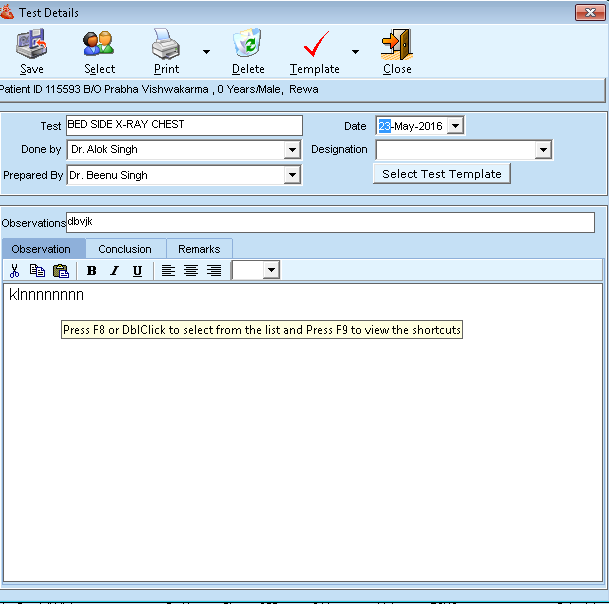Paste text using the clipboard icon
The image size is (609, 604).
tap(60, 271)
